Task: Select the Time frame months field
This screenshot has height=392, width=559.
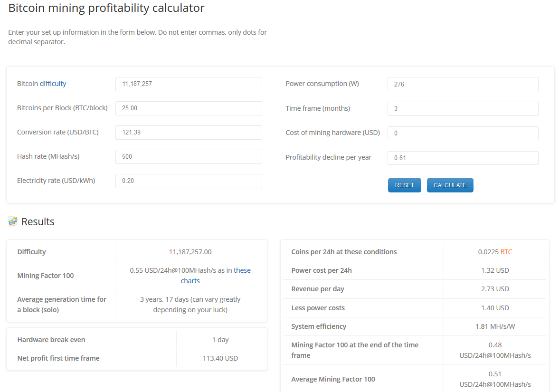Action: (x=463, y=109)
